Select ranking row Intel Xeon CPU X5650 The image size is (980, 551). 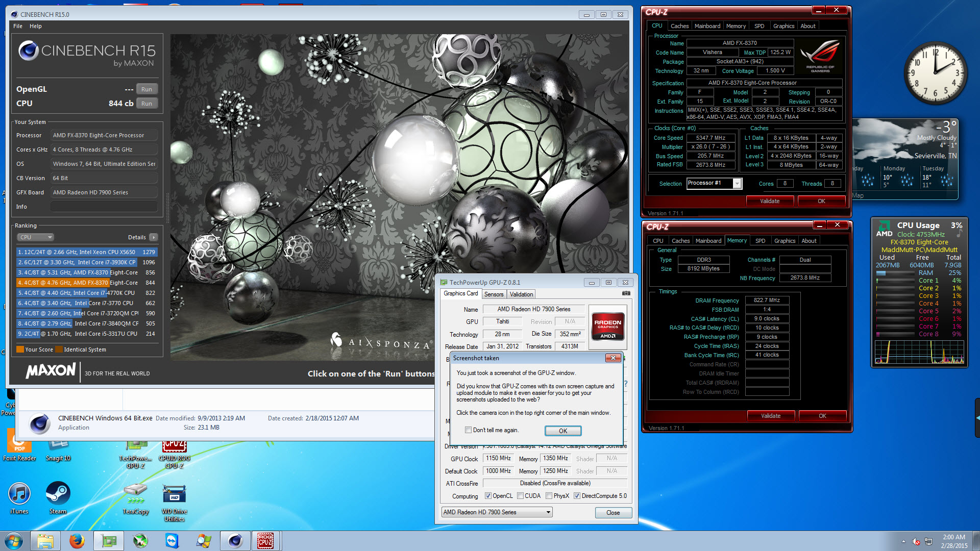(x=87, y=252)
